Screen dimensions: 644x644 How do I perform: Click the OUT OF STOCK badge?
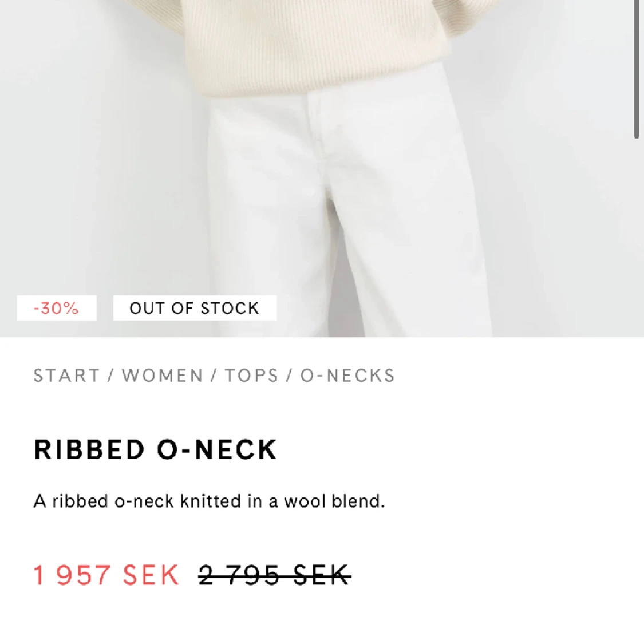point(195,308)
